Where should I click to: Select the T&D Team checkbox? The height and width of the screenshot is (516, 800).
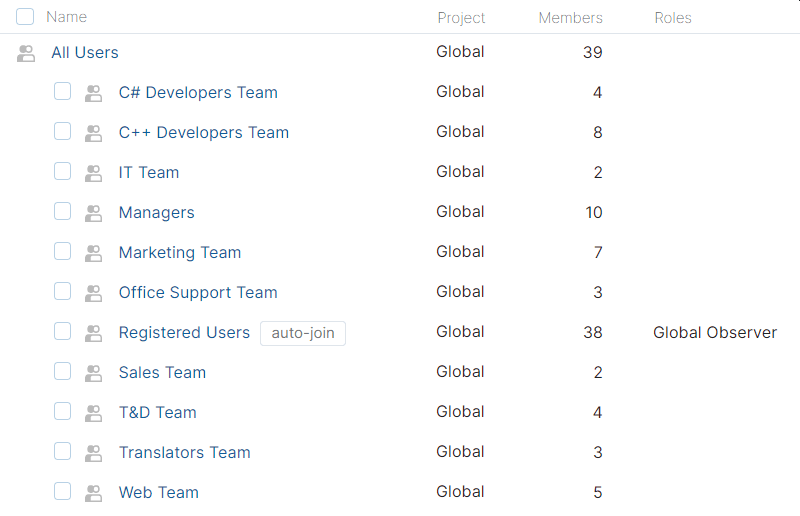pos(62,411)
